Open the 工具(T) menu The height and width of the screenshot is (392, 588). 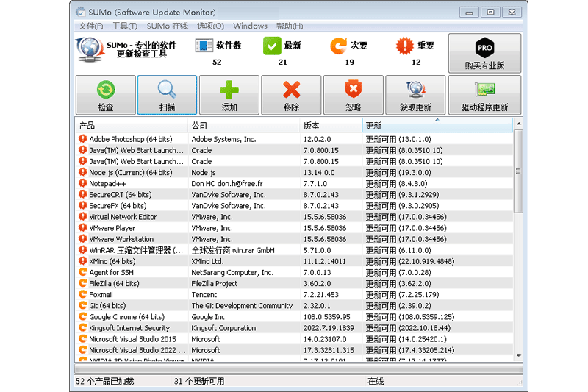[x=125, y=26]
